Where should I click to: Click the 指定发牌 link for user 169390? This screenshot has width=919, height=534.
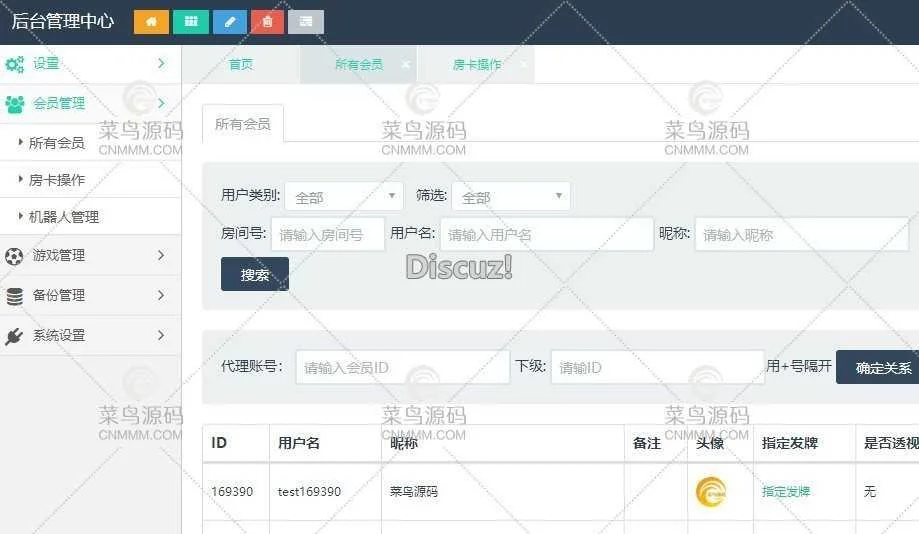(x=785, y=492)
